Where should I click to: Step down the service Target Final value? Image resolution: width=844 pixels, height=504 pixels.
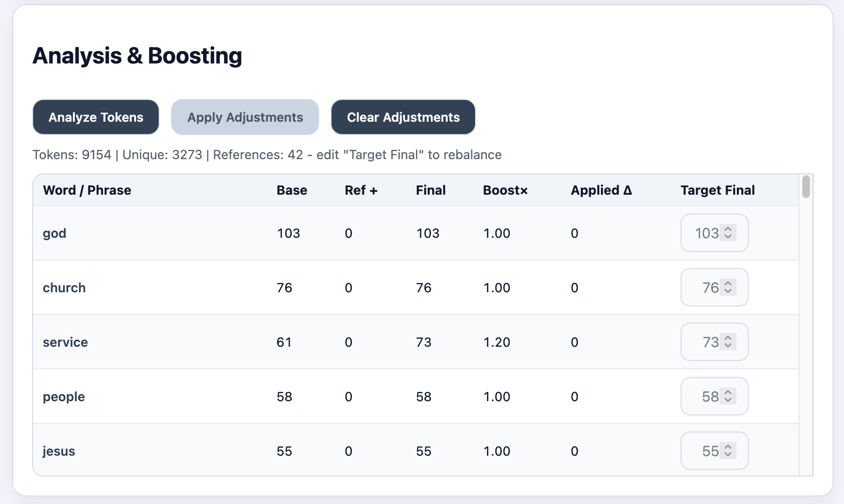pyautogui.click(x=728, y=345)
